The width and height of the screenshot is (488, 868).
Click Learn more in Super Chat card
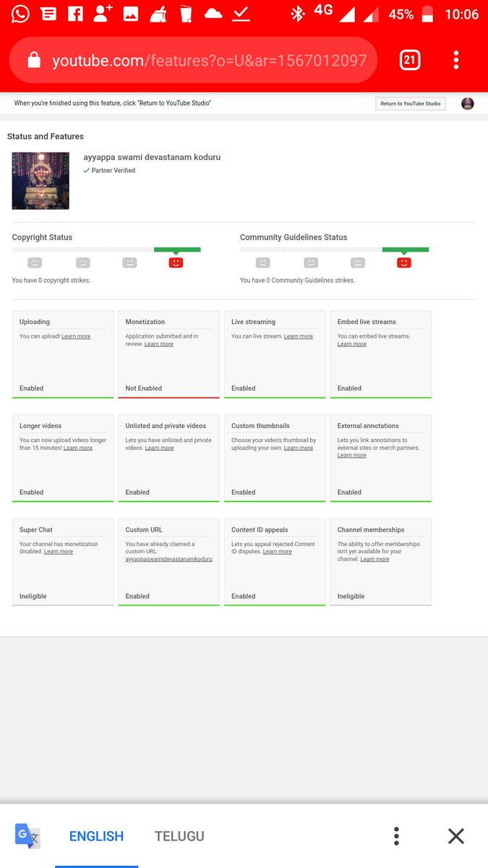coord(59,552)
